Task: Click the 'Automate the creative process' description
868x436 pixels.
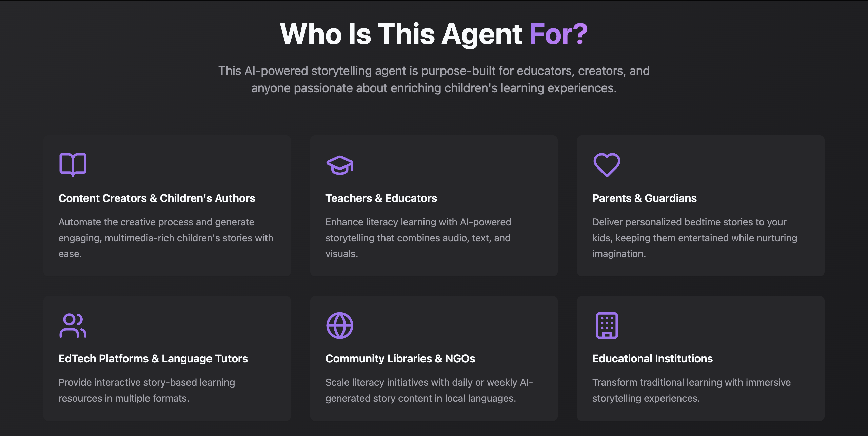Action: point(166,238)
